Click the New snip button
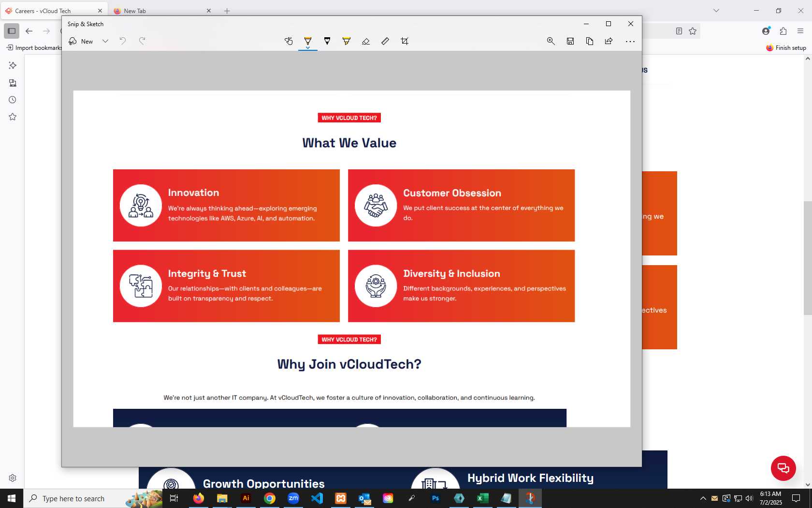812x508 pixels. tap(81, 41)
